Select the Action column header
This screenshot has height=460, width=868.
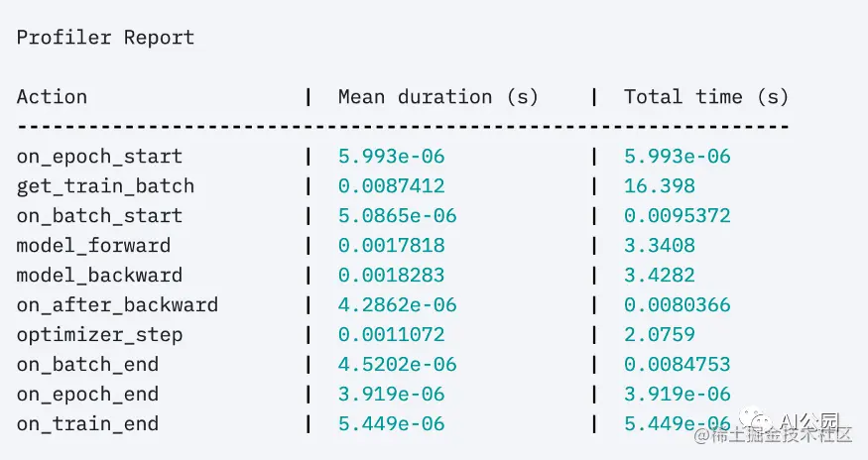click(52, 97)
